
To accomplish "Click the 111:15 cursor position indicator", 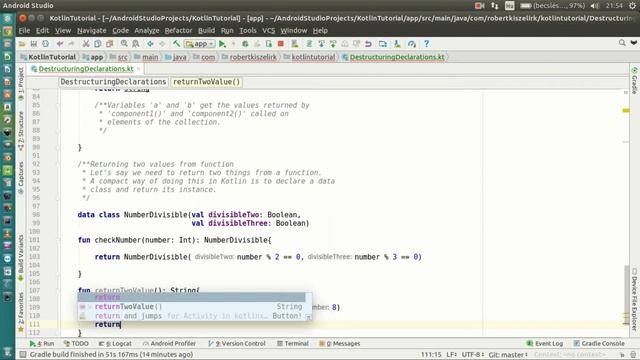I will pyautogui.click(x=431, y=355).
